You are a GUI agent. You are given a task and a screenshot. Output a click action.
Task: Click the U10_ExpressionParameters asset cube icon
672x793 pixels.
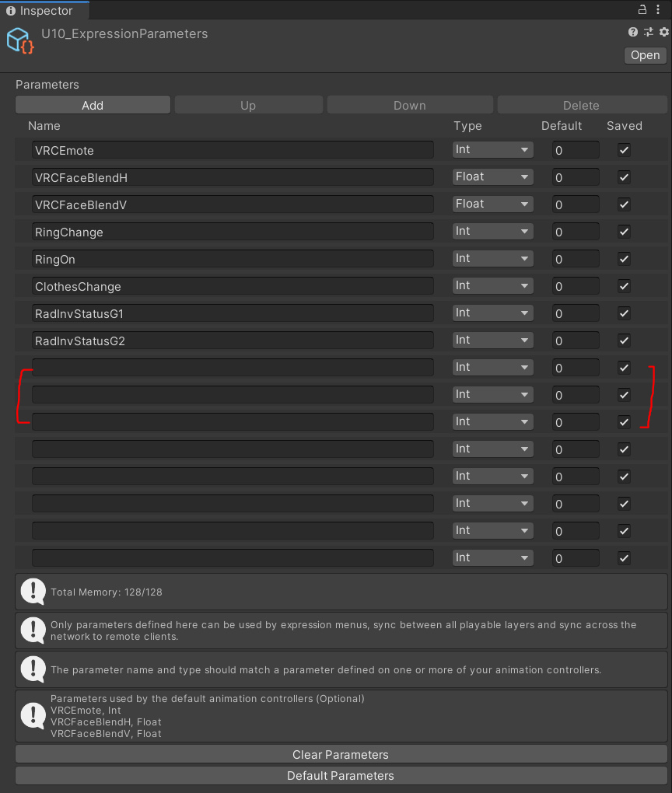[x=20, y=40]
